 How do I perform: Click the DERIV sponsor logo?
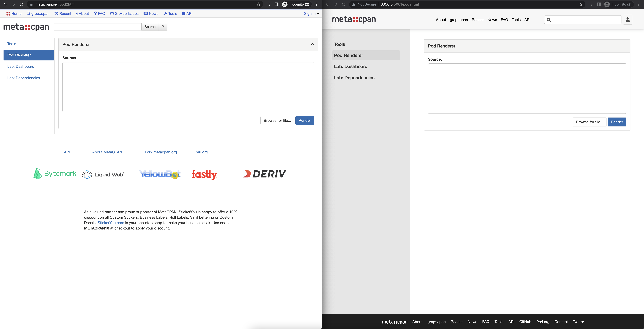point(264,174)
